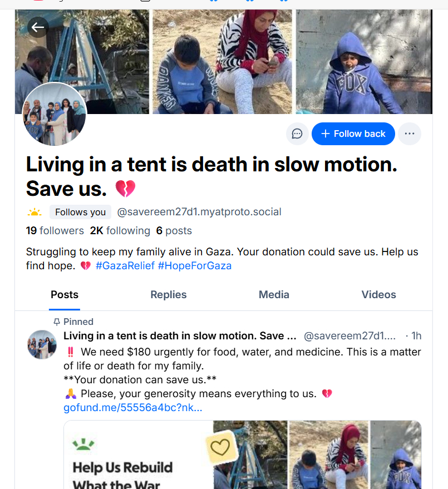Switch to the Replies tab

(168, 295)
